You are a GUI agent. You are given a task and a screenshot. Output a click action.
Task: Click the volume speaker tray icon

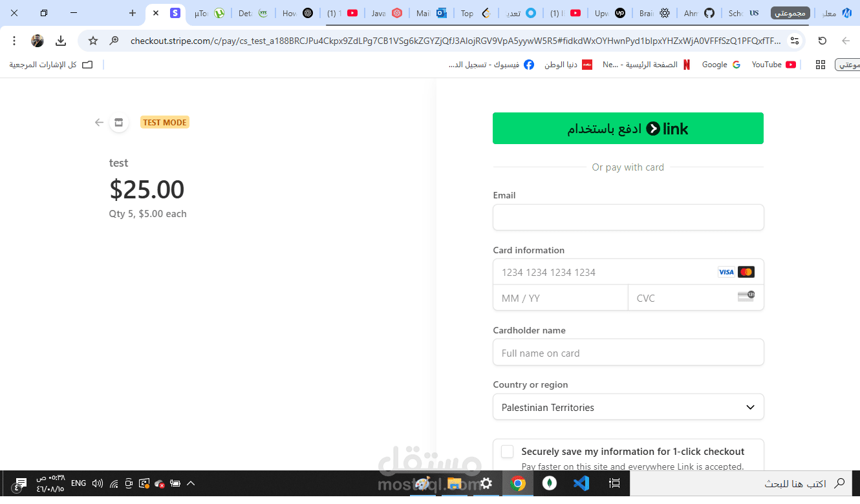(98, 483)
